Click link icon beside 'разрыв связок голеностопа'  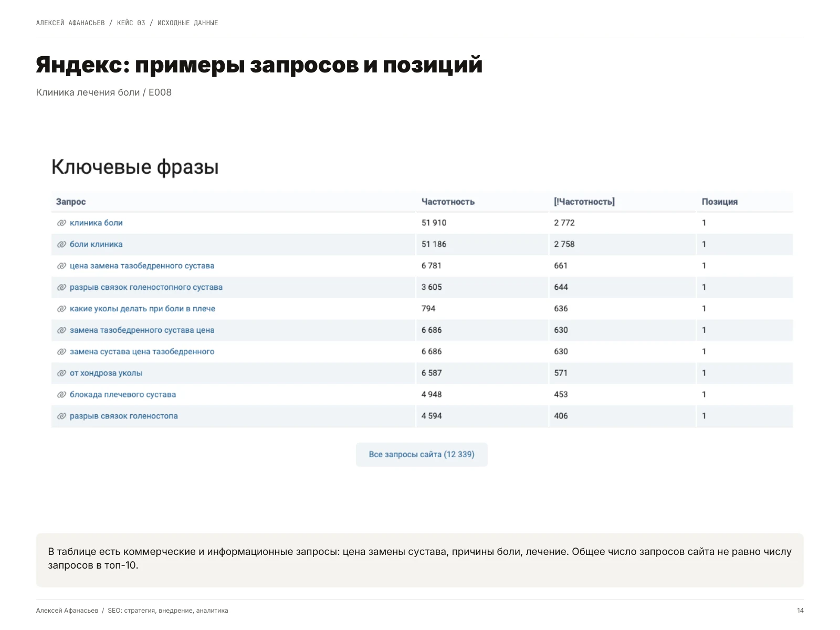61,416
